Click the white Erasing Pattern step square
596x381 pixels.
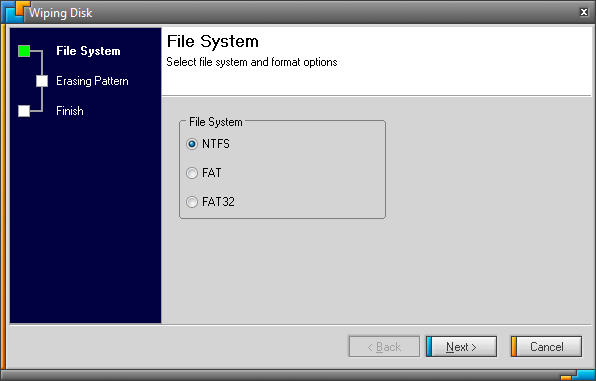[x=42, y=81]
